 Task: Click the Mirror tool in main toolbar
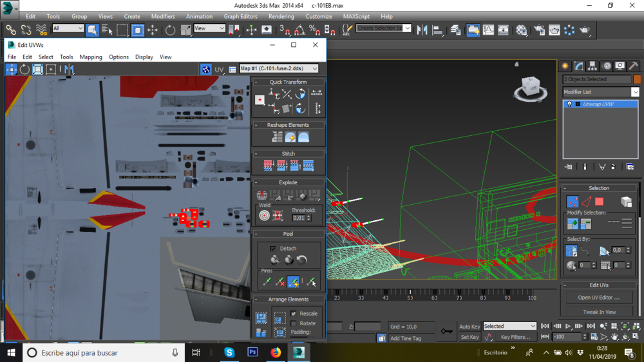pos(422,30)
